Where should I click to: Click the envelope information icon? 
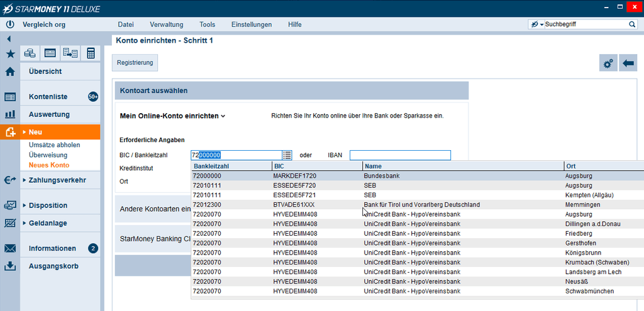click(10, 249)
